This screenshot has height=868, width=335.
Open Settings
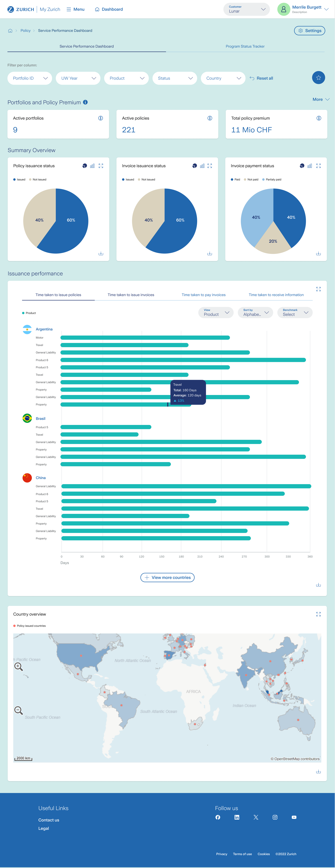pyautogui.click(x=309, y=31)
